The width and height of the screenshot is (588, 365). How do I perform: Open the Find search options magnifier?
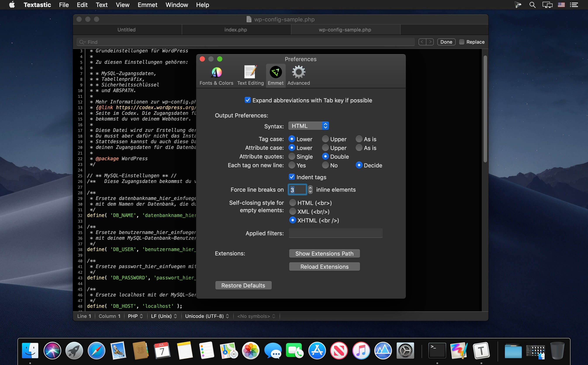[82, 42]
